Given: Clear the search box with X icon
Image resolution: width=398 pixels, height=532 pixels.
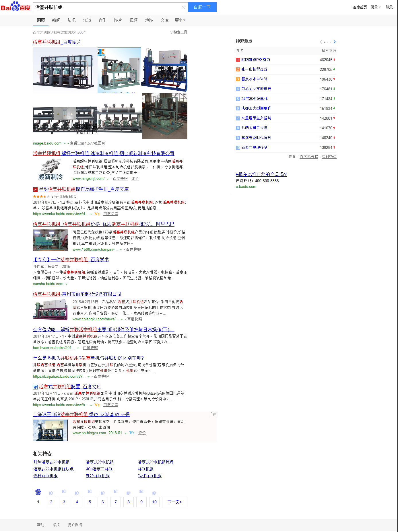Looking at the screenshot, I should (183, 7).
